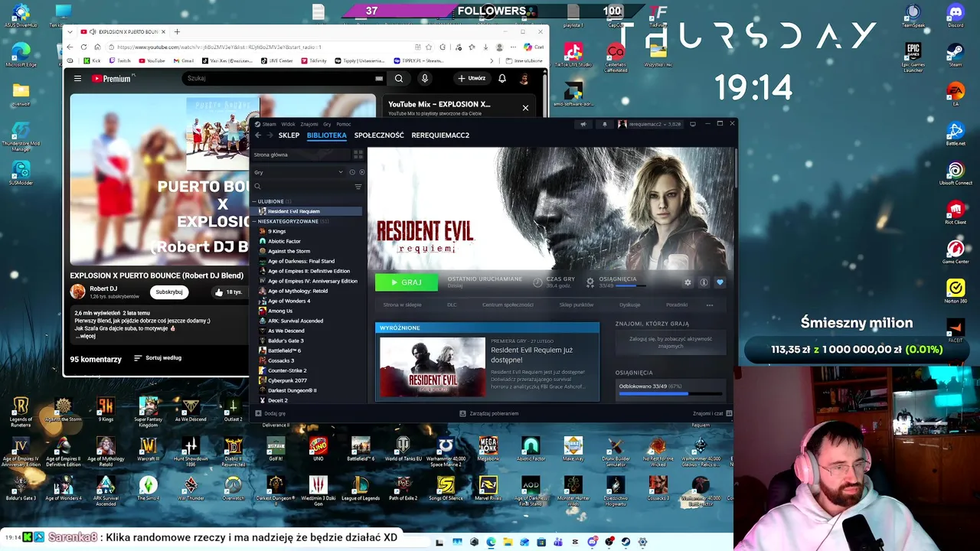980x551 pixels.
Task: Open YouTube hamburger guide menu
Action: coord(77,78)
